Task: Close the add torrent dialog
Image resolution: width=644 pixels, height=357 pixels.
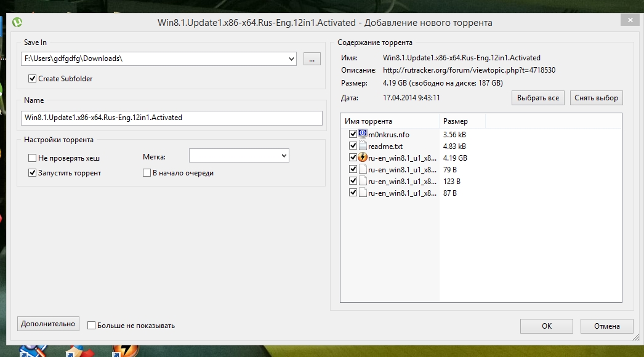Action: [630, 20]
